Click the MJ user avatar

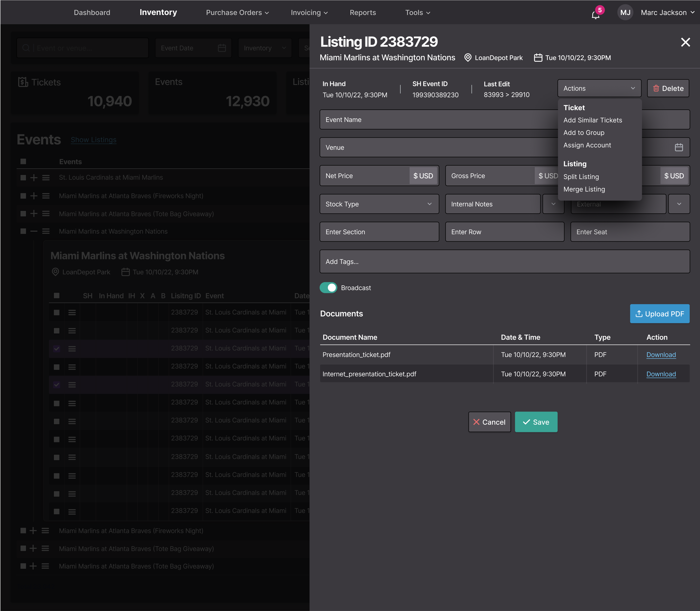(625, 12)
